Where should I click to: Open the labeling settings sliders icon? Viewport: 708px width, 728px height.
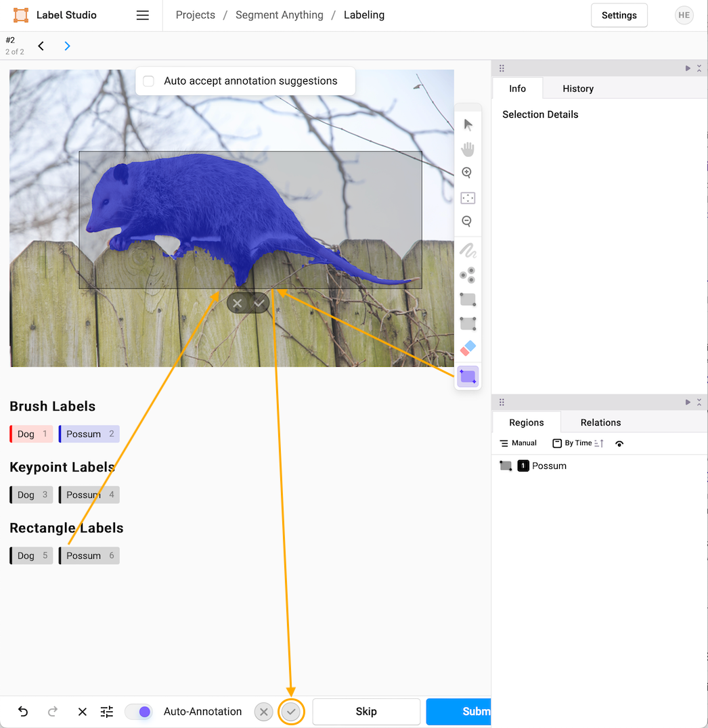[x=107, y=712]
